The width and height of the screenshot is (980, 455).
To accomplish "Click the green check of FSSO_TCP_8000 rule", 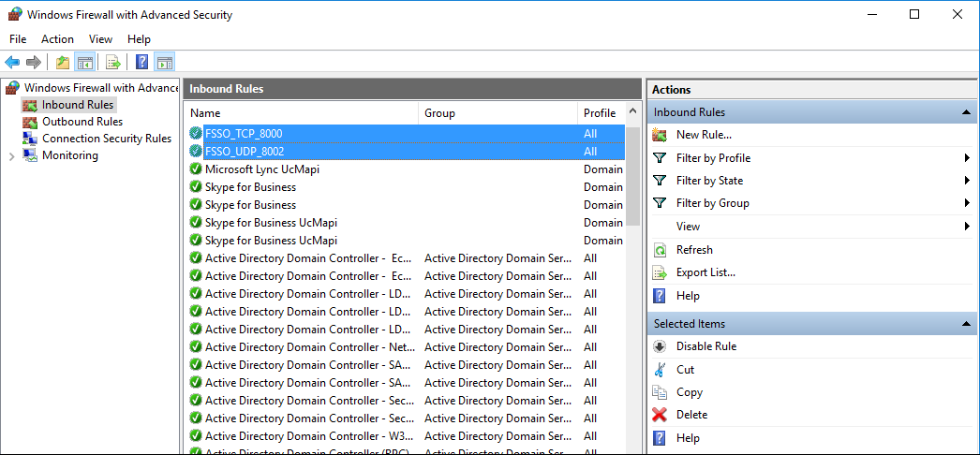I will [x=196, y=134].
